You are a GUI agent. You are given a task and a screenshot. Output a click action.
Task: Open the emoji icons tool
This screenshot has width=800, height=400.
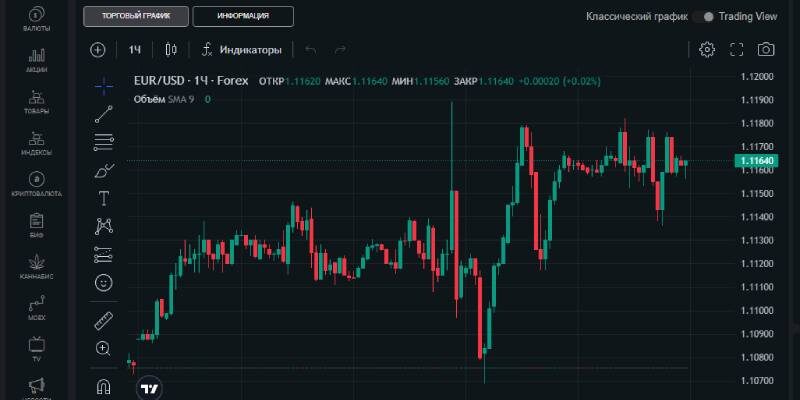pyautogui.click(x=104, y=282)
